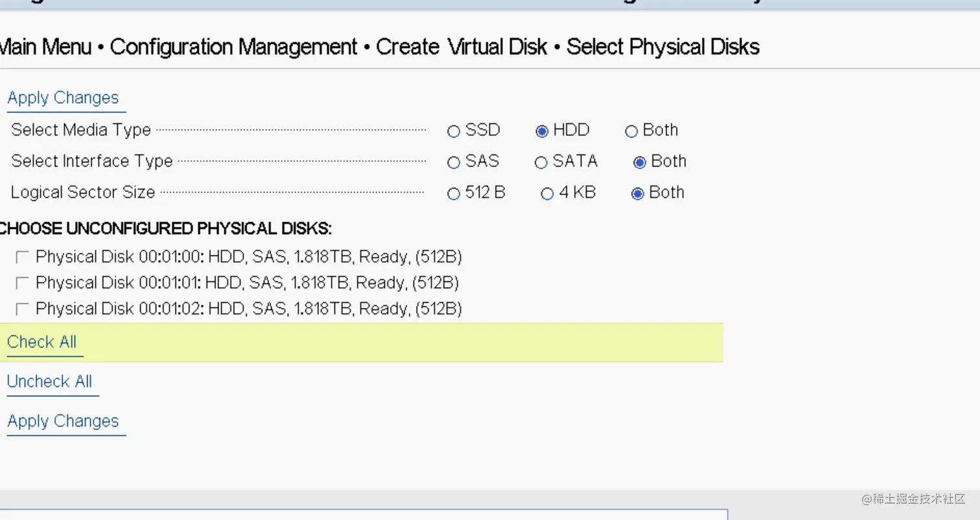Pick 512 B logical sector size

coord(454,194)
